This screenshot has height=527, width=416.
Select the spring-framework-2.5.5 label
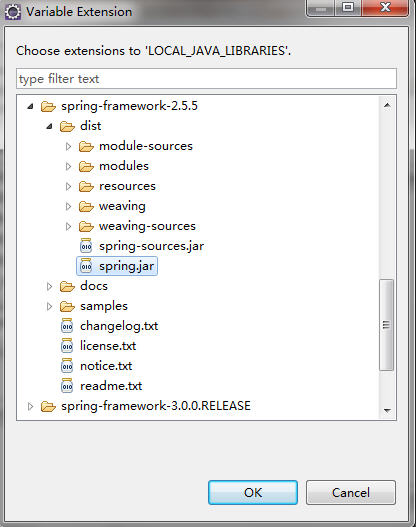[130, 106]
